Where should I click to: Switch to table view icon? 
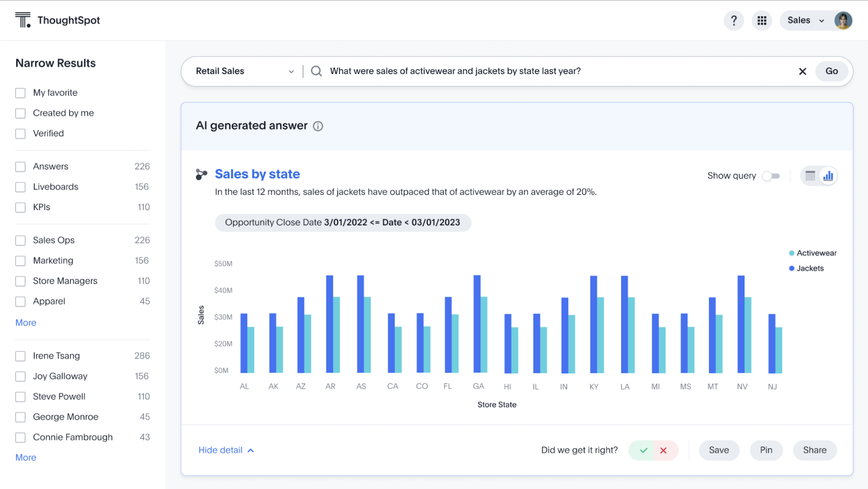[810, 176]
